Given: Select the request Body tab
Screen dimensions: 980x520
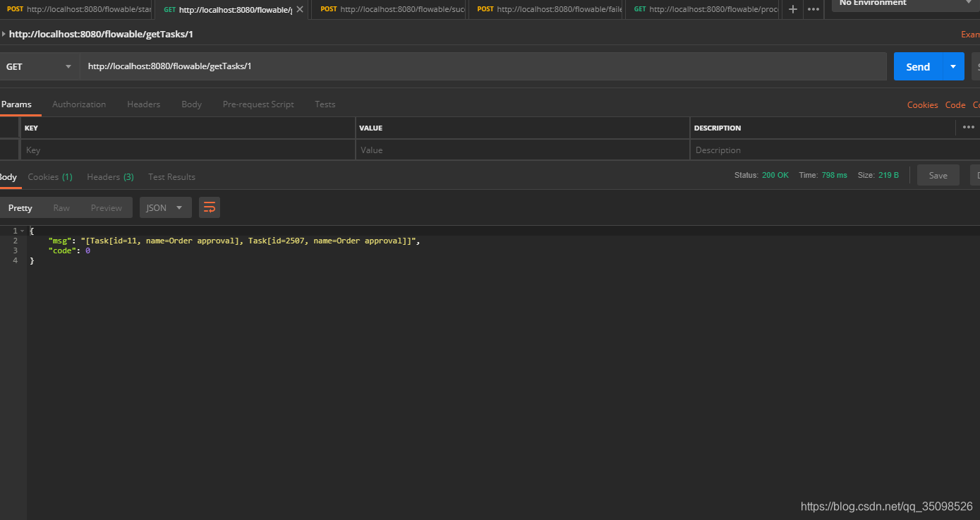Looking at the screenshot, I should [x=191, y=104].
